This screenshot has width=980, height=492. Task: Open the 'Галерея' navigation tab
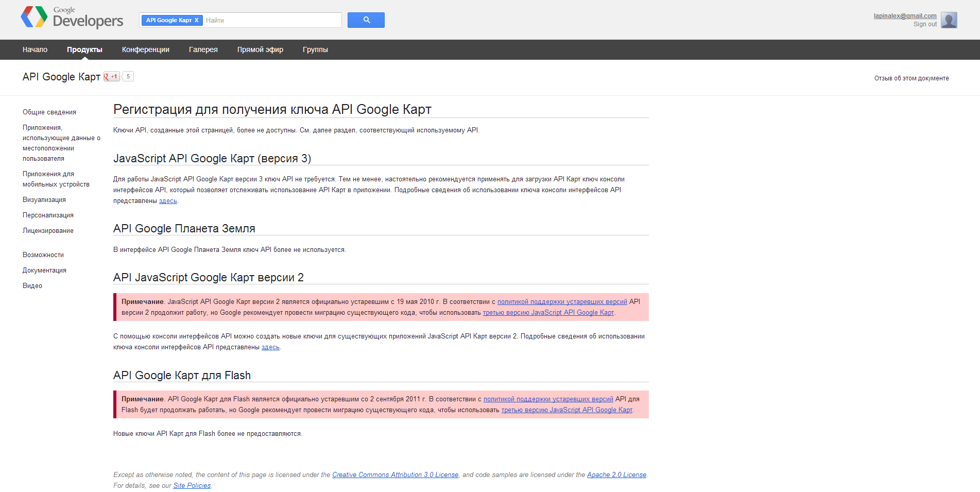(203, 49)
